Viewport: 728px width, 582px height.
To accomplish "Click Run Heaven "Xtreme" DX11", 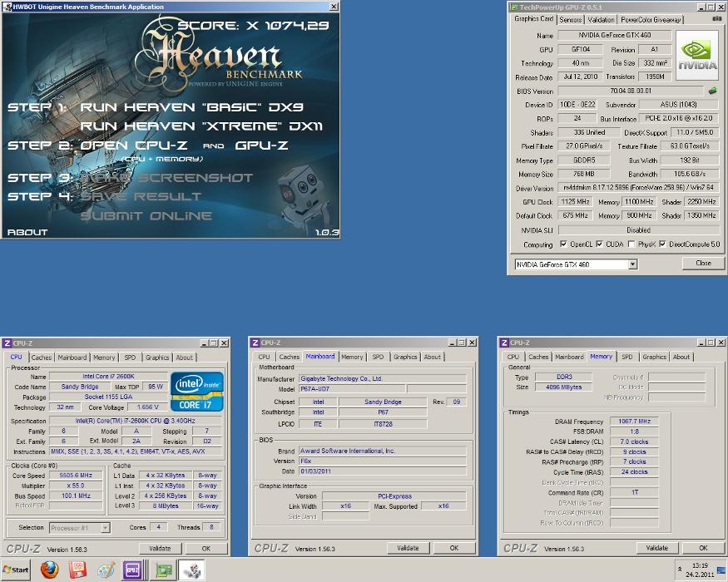I will tap(201, 126).
